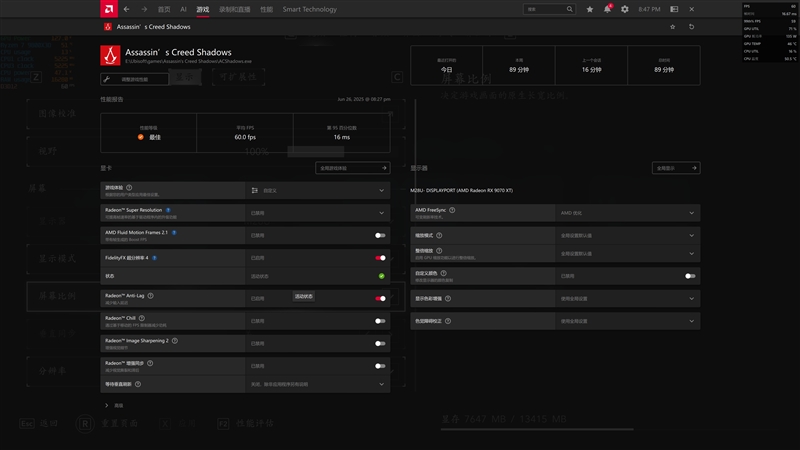Open the AMD FreeSync dropdown

[628, 213]
